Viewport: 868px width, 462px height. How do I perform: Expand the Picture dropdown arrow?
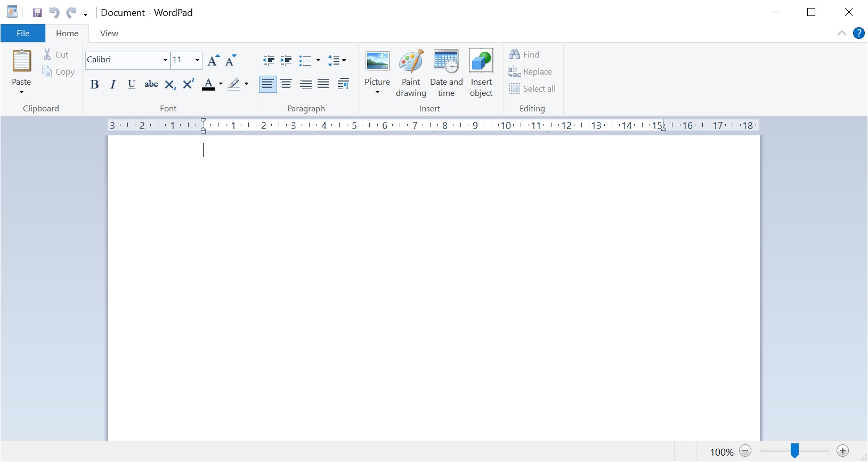pos(377,93)
